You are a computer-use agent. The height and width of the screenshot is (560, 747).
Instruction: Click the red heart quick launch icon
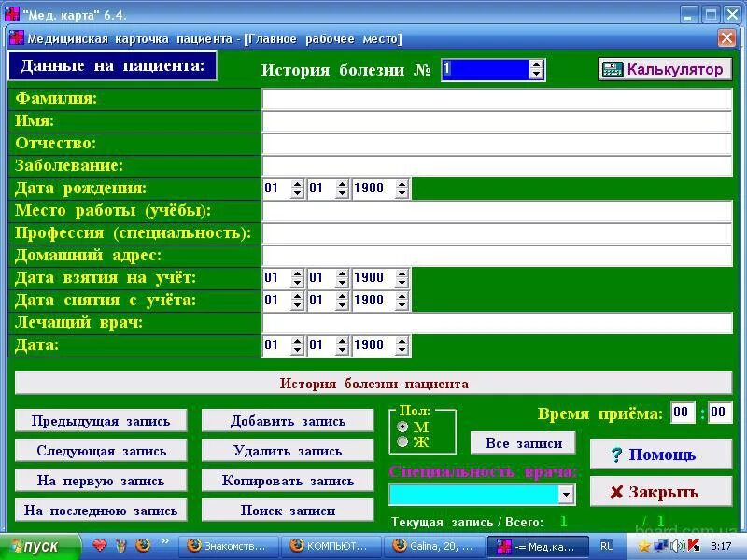click(x=100, y=545)
